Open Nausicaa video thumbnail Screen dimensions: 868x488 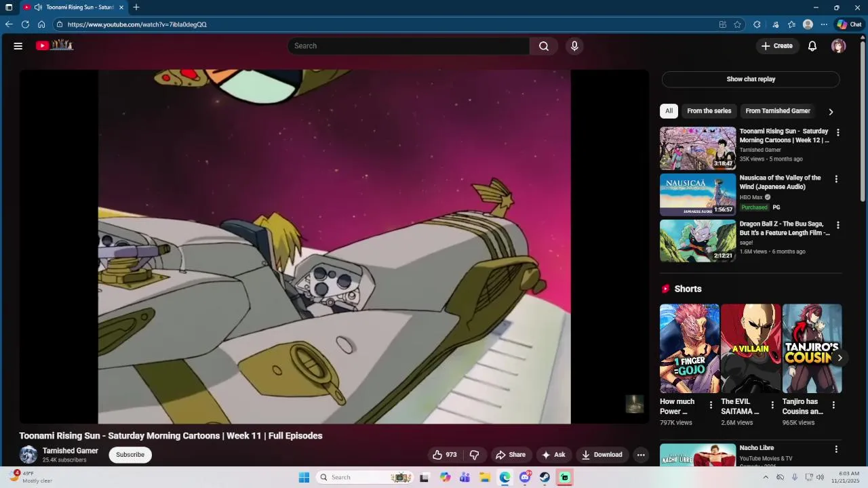[698, 195]
